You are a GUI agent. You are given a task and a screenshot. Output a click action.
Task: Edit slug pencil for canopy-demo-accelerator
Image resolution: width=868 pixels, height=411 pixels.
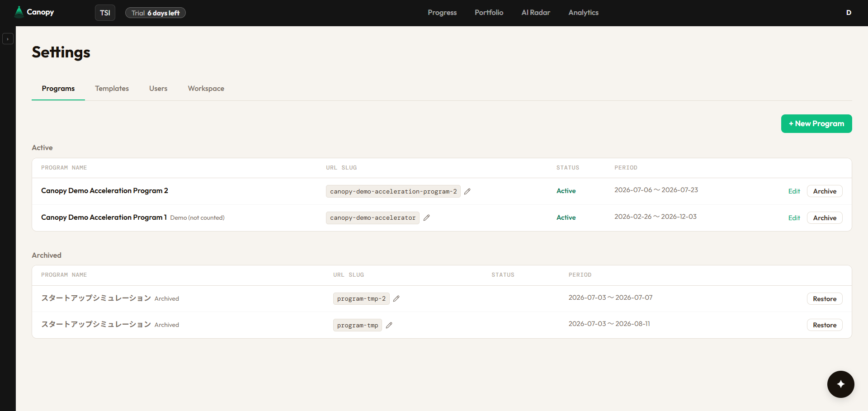(x=426, y=217)
